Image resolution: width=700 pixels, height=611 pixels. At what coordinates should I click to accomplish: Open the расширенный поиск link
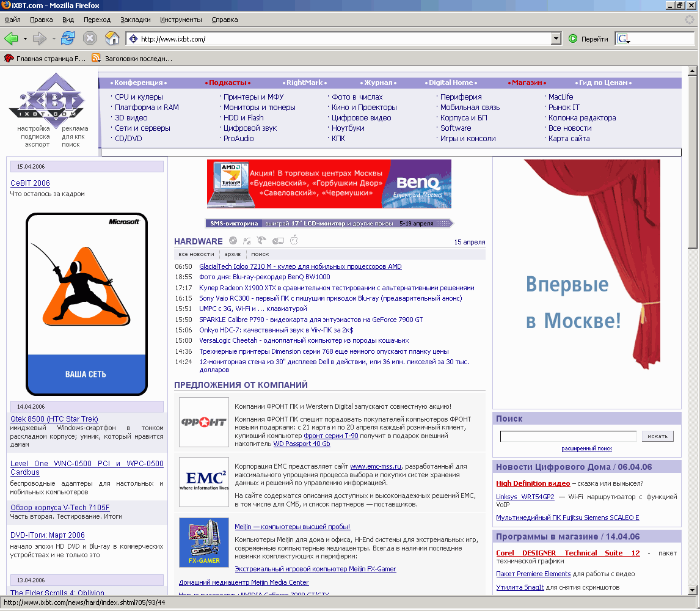point(586,448)
